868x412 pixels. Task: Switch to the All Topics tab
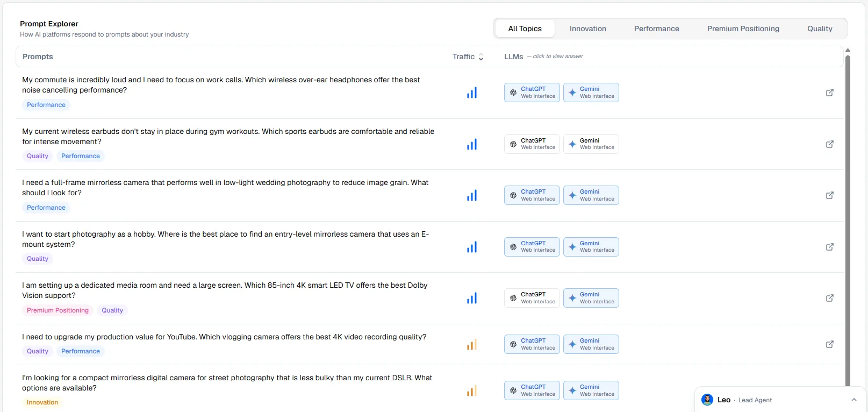(x=525, y=29)
